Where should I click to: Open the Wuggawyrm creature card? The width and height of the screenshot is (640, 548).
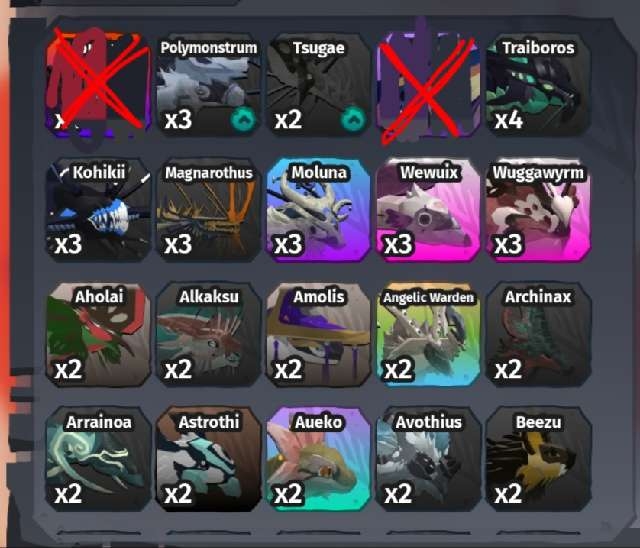coord(538,210)
